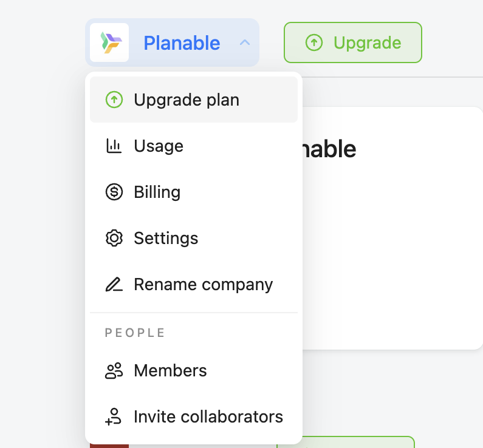483x448 pixels.
Task: Click the Settings gear icon
Action: (114, 238)
